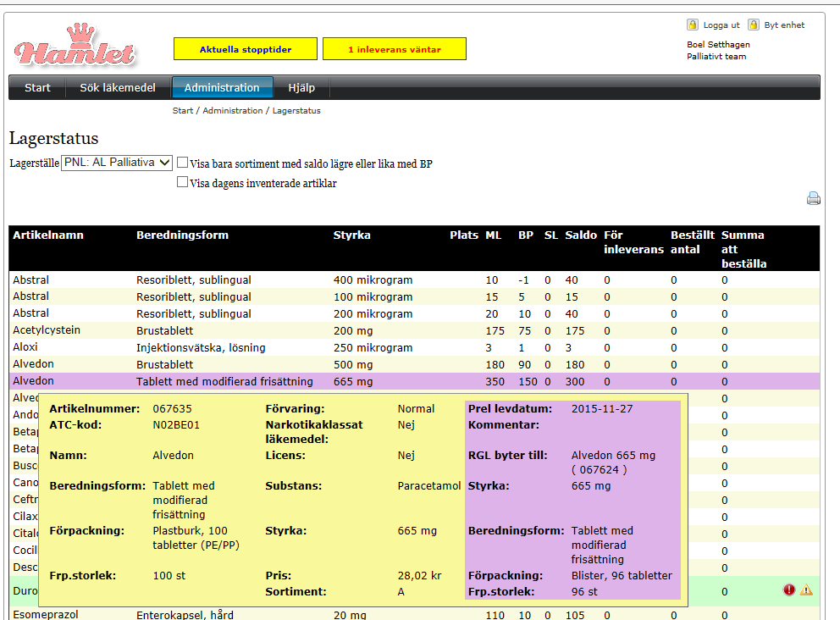Go to Administration in breadcrumb

[x=233, y=110]
